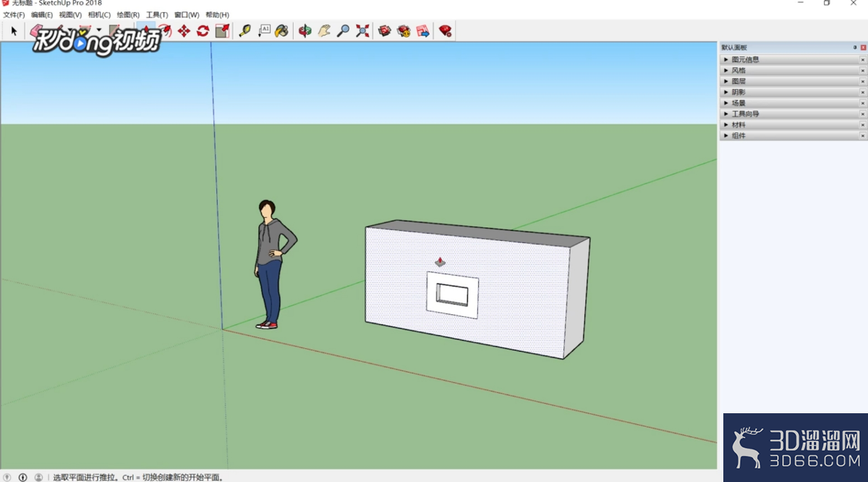Close the 阴影 panel
Image resolution: width=868 pixels, height=482 pixels.
click(x=863, y=92)
